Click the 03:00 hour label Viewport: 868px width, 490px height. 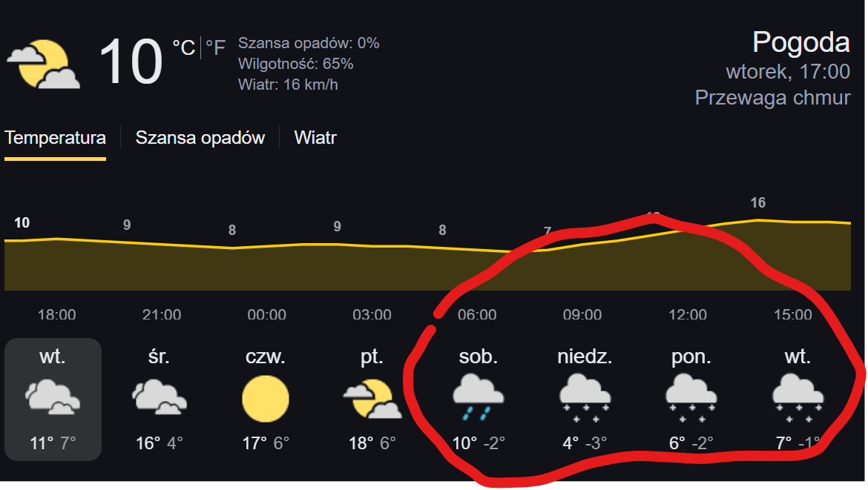click(372, 315)
